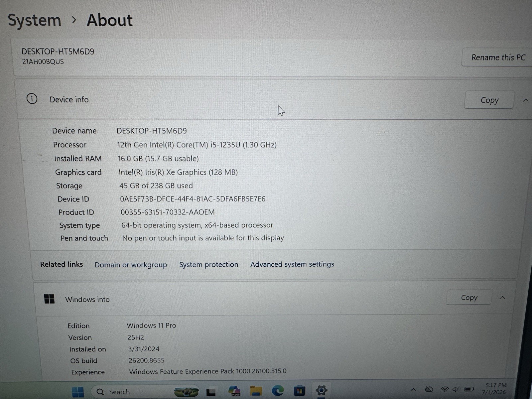Copy the Device info details
532x399 pixels.
pos(489,100)
